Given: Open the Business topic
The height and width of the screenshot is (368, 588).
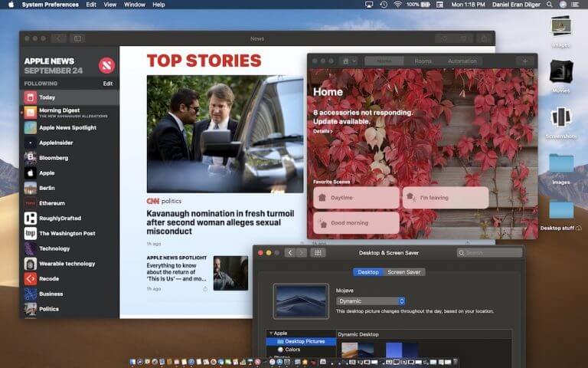Looking at the screenshot, I should coord(70,294).
